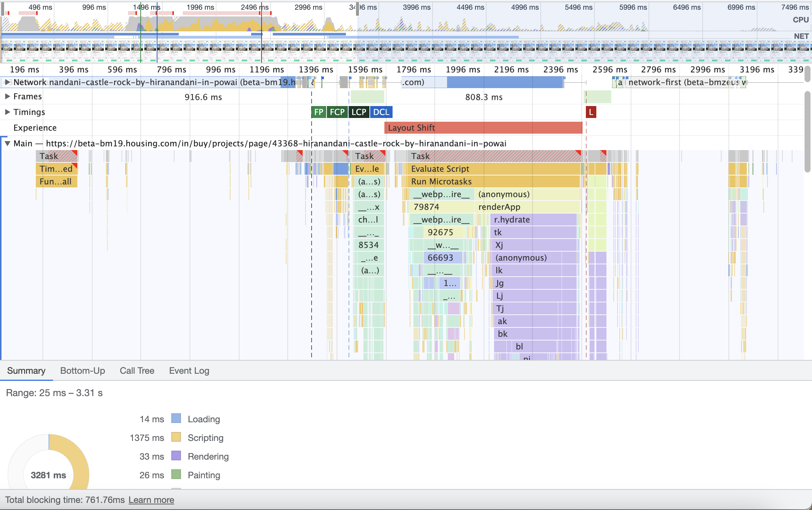This screenshot has width=812, height=510.
Task: Click the DCL timing marker
Action: pyautogui.click(x=381, y=112)
